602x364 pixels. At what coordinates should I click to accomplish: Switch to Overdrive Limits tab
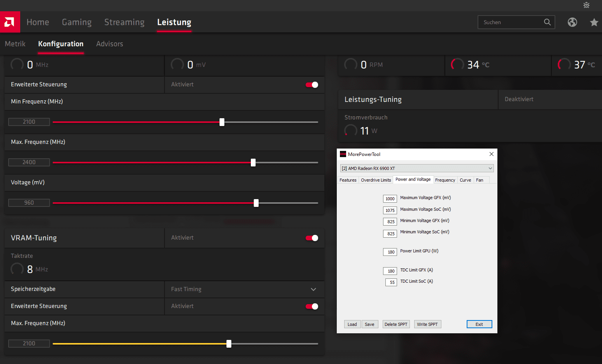[376, 180]
